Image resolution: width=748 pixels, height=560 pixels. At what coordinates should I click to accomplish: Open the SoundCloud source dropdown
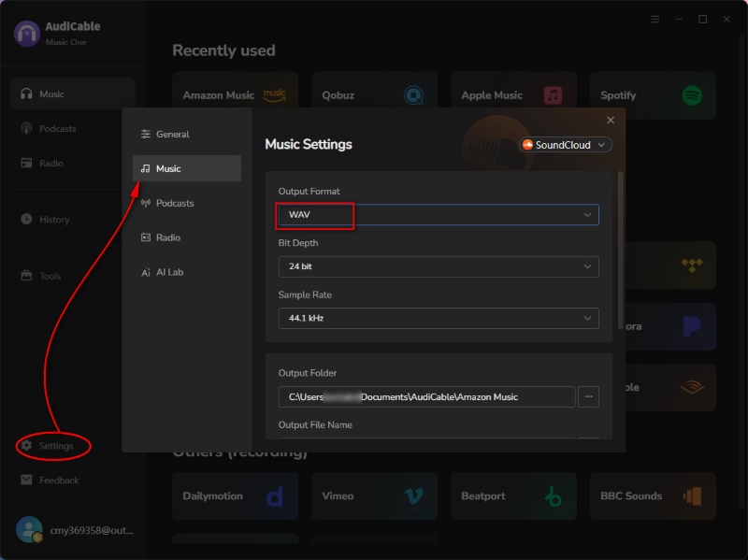click(566, 145)
